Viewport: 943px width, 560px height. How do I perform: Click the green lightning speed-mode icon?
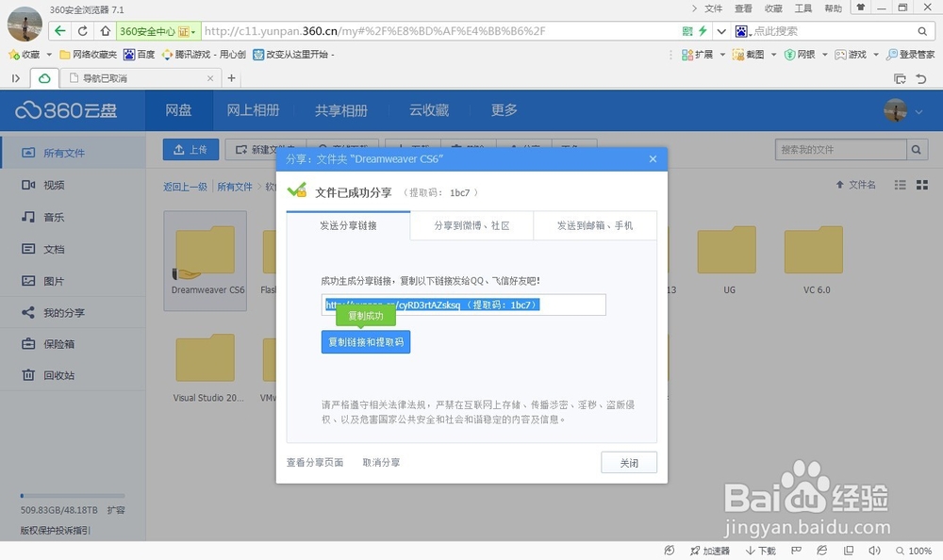[x=703, y=31]
